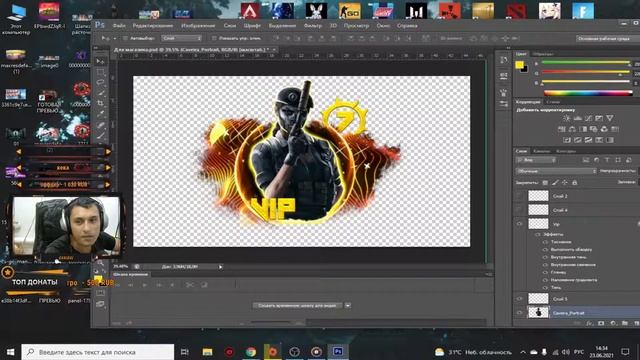Show the Слой 2 layer visibility
This screenshot has width=640, height=360.
pyautogui.click(x=520, y=196)
